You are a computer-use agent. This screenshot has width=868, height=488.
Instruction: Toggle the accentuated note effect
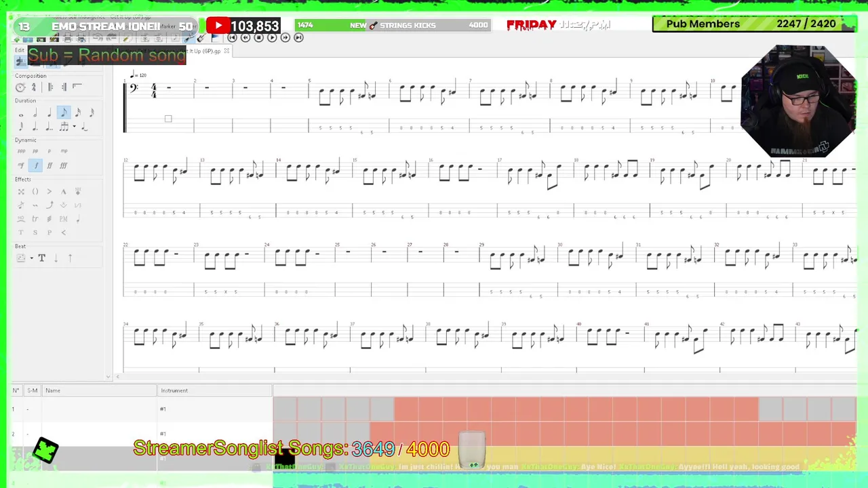pos(50,191)
